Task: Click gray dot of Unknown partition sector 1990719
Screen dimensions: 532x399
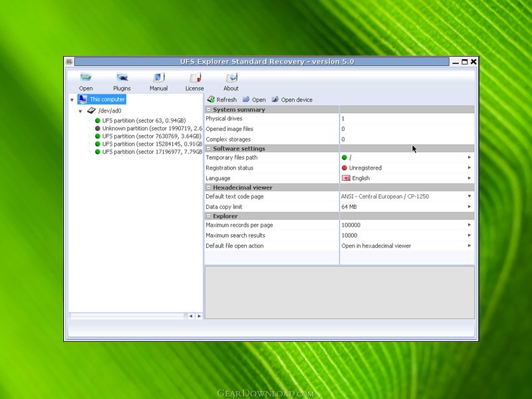Action: 98,128
